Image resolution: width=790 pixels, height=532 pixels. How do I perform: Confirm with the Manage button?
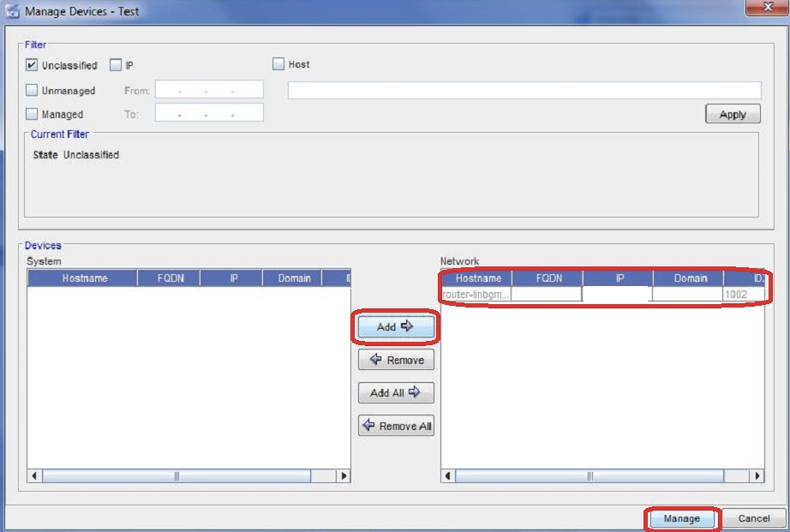click(x=682, y=518)
